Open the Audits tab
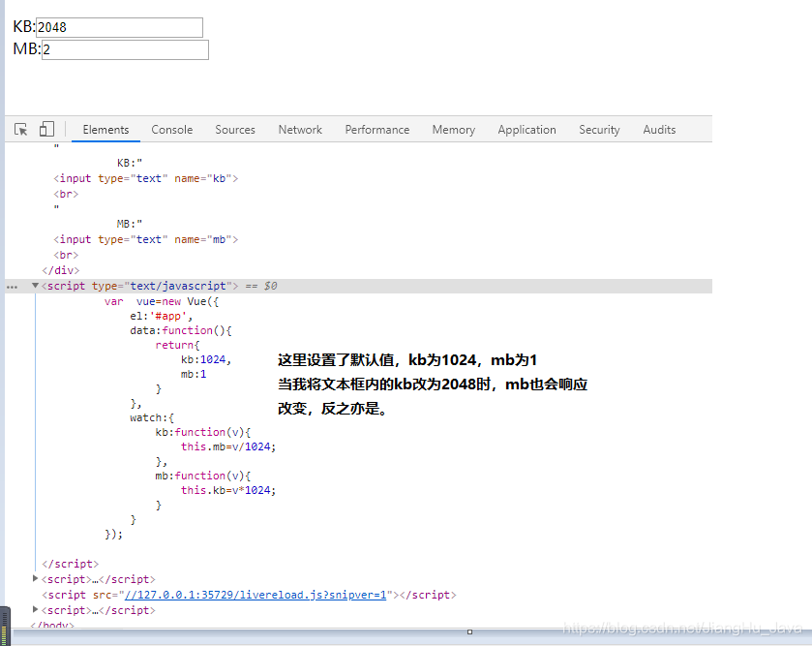812x646 pixels. (659, 130)
